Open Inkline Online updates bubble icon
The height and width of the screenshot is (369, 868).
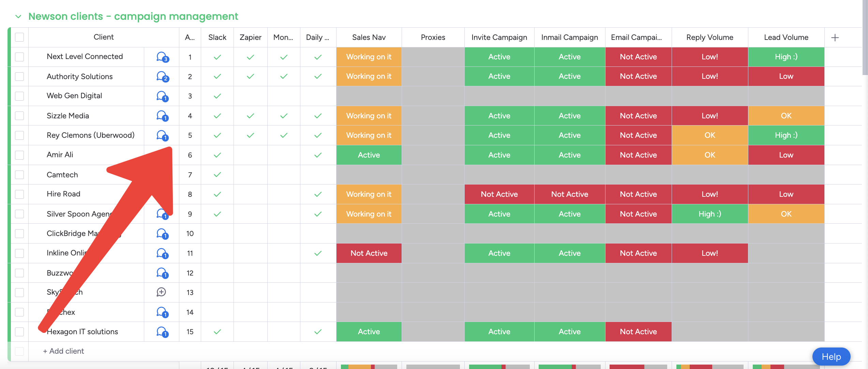pyautogui.click(x=162, y=253)
